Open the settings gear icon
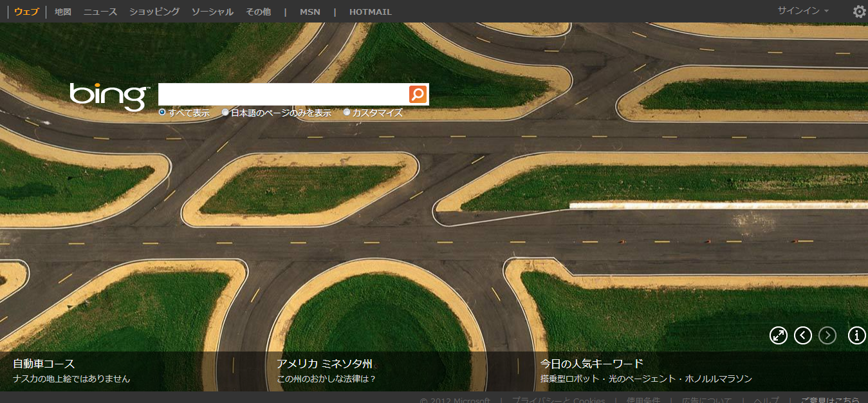The width and height of the screenshot is (868, 403). pos(859,12)
